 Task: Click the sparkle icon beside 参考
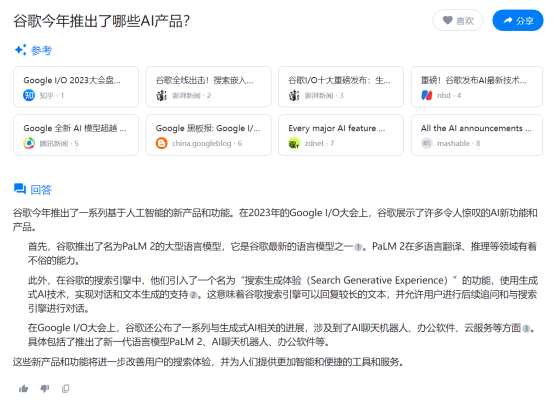pyautogui.click(x=20, y=50)
